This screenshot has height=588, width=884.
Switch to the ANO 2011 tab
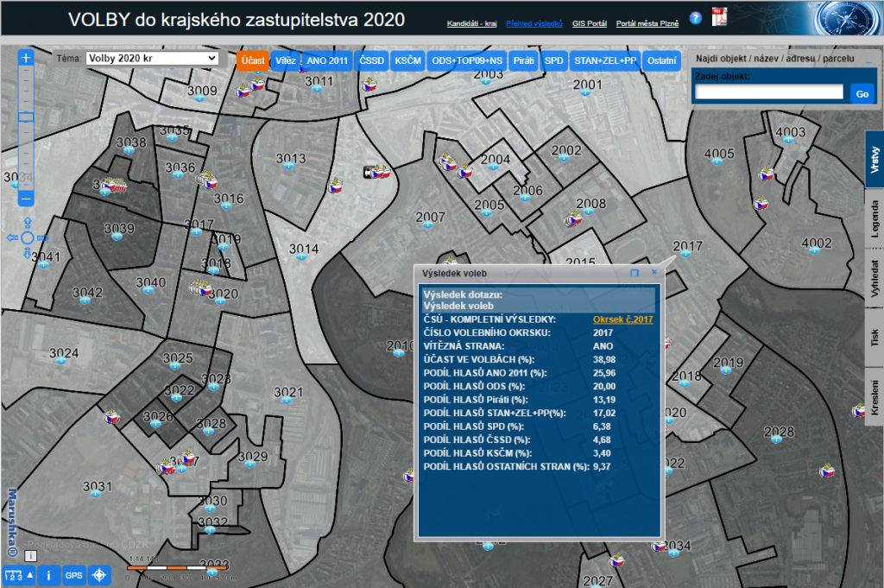click(x=327, y=61)
